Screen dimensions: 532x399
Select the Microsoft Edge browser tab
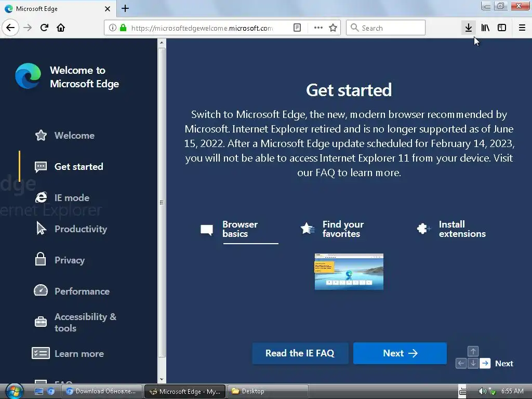58,8
